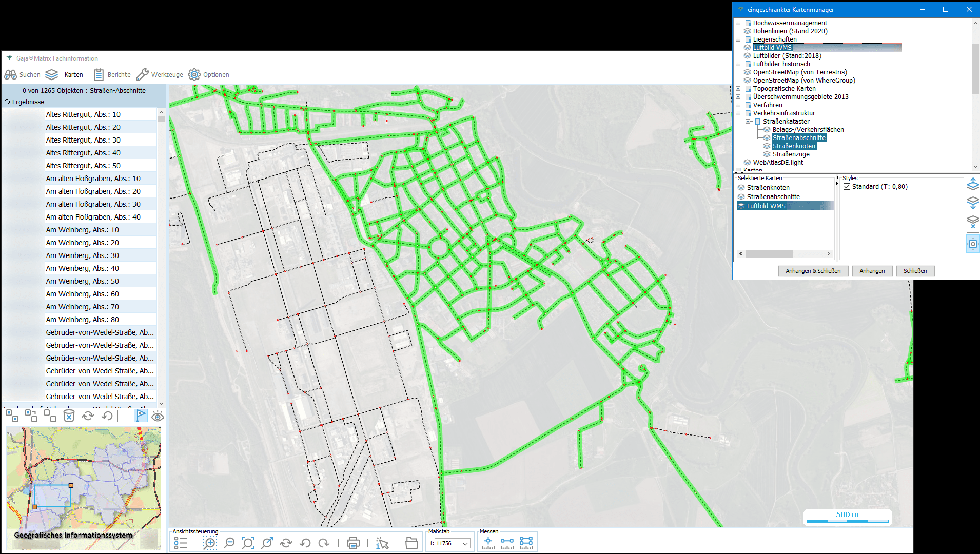The width and height of the screenshot is (980, 554).
Task: Open the Werkzeuge menu
Action: tap(160, 75)
